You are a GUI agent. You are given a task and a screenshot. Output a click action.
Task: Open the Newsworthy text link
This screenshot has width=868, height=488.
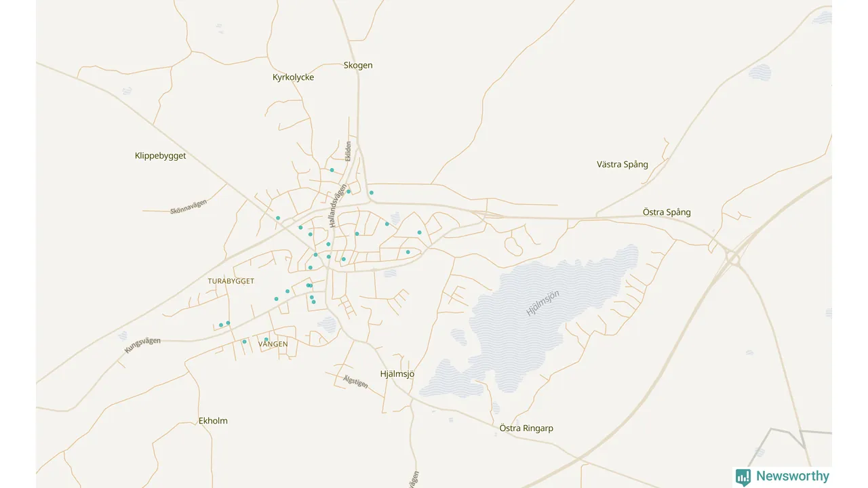(x=792, y=476)
